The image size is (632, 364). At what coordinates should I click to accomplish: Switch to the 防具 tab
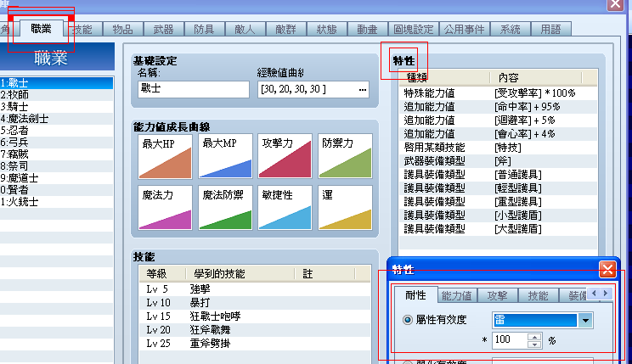point(204,30)
